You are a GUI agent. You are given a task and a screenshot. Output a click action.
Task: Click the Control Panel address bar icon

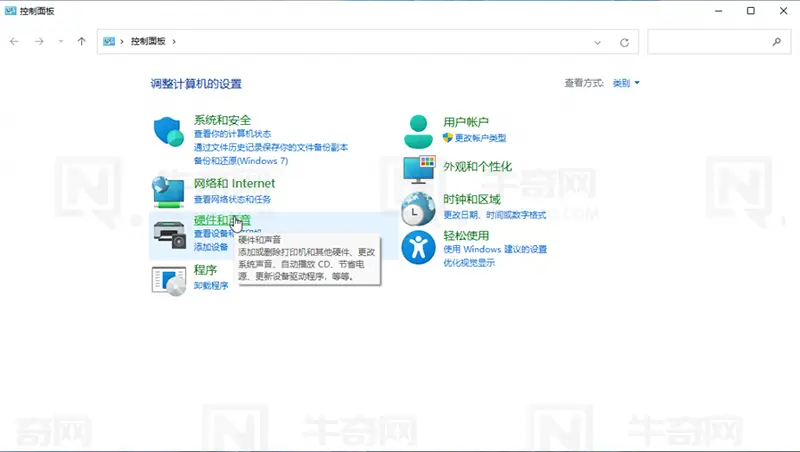(x=109, y=41)
